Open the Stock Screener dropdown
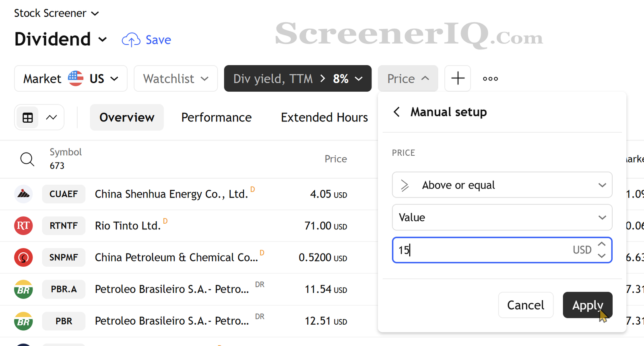The height and width of the screenshot is (346, 644). coord(56,13)
